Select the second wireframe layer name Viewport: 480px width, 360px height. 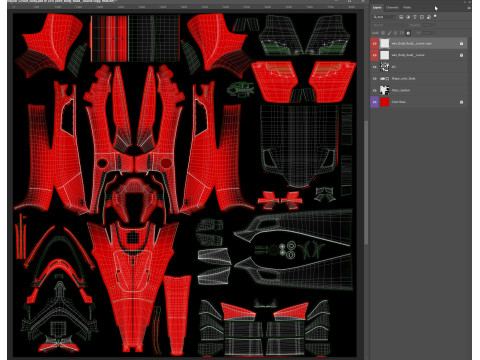pos(408,55)
